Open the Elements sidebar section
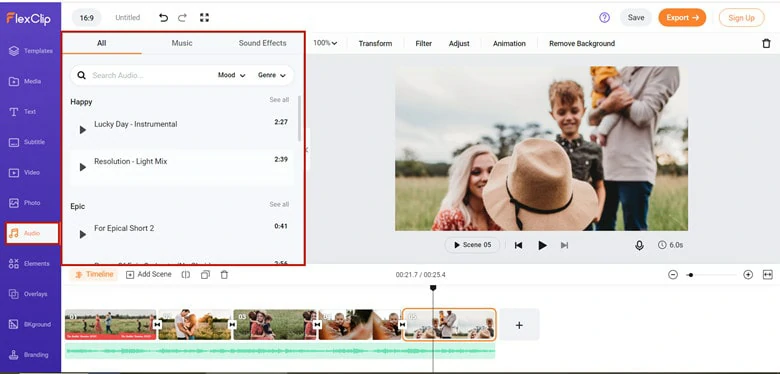Screen dimensions: 780x374 click(30, 264)
